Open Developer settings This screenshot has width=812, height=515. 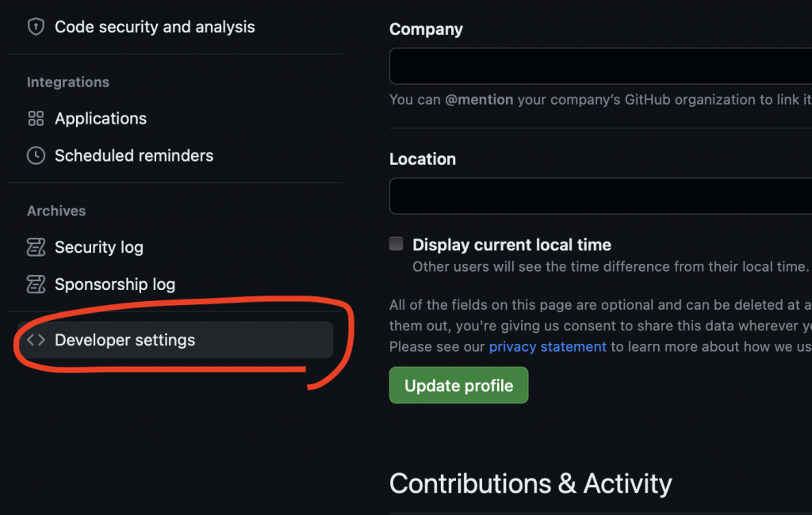124,340
